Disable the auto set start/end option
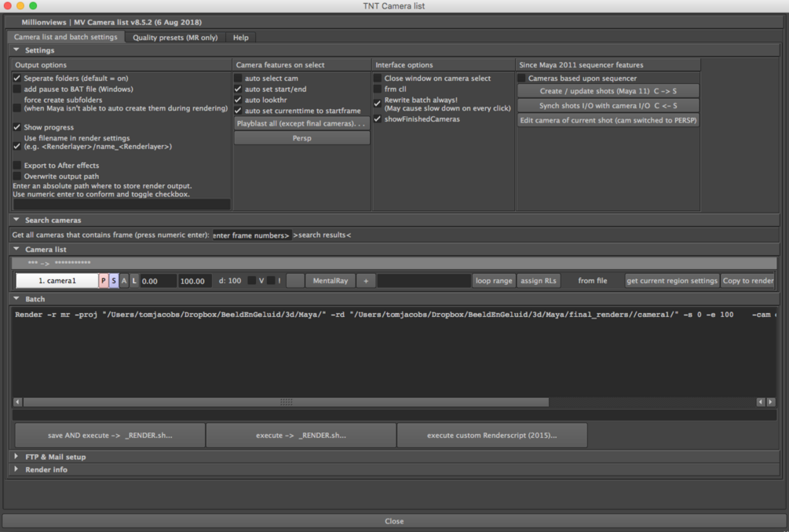The width and height of the screenshot is (789, 532). click(239, 89)
